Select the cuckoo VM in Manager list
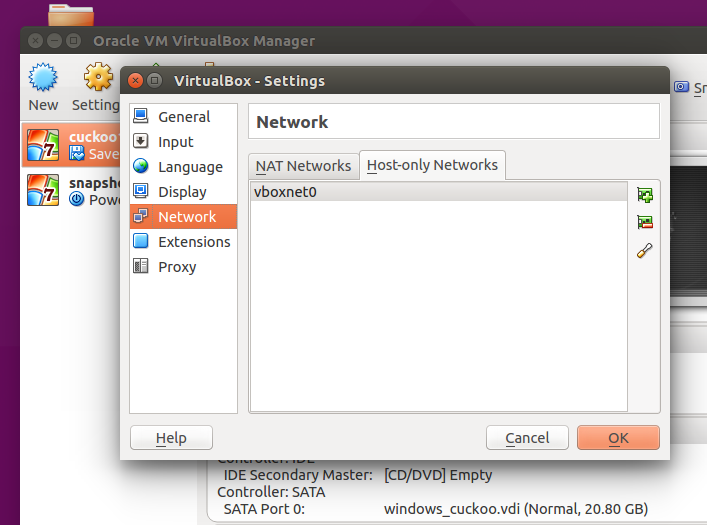This screenshot has height=525, width=707. [x=71, y=145]
